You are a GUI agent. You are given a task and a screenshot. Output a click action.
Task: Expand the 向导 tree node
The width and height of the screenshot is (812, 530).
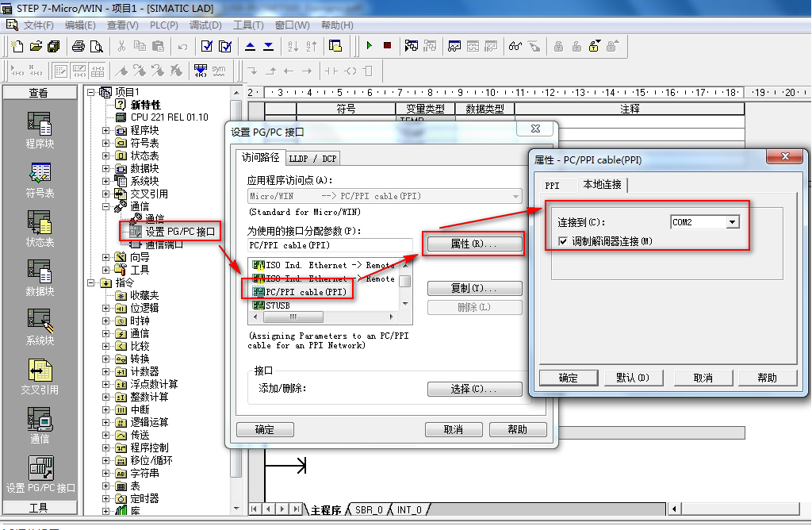pyautogui.click(x=105, y=258)
